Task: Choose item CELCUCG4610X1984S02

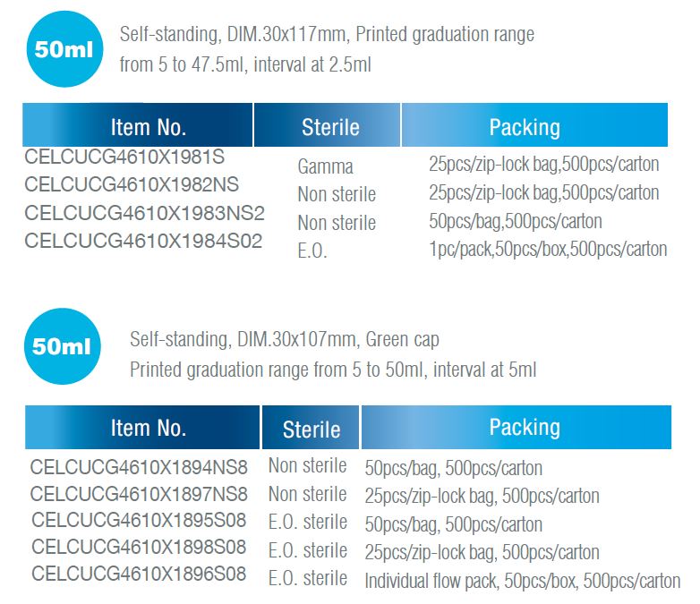Action: click(x=143, y=241)
